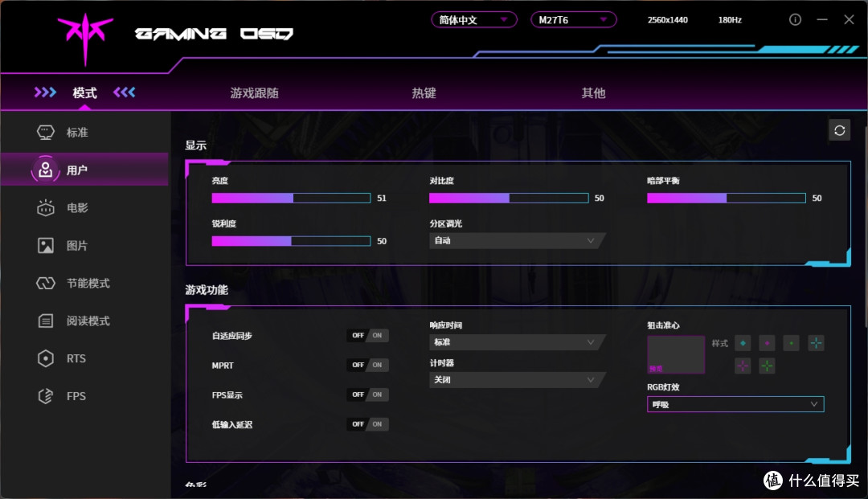
Task: Select the 阅读模式 reading mode icon
Action: (x=45, y=321)
